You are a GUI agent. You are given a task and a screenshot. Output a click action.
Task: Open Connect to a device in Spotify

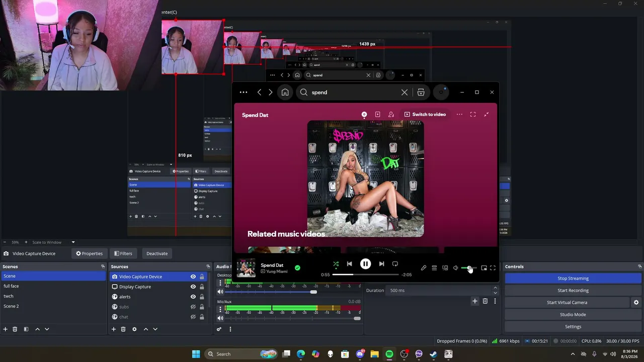tap(445, 268)
